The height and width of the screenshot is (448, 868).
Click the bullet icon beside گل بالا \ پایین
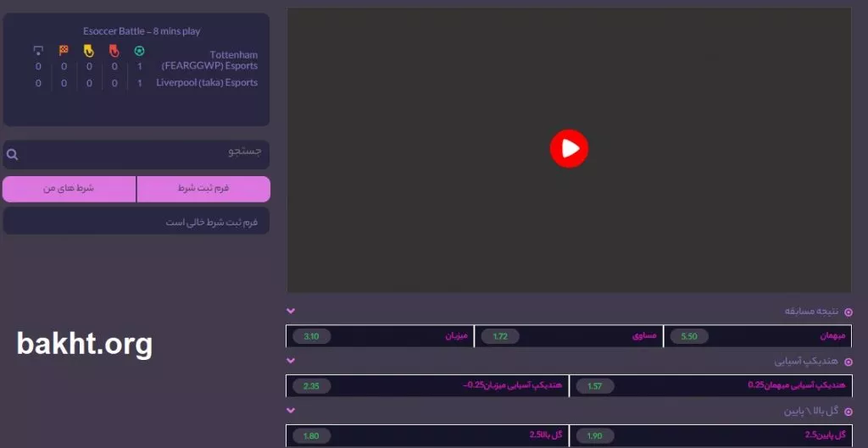click(x=848, y=412)
